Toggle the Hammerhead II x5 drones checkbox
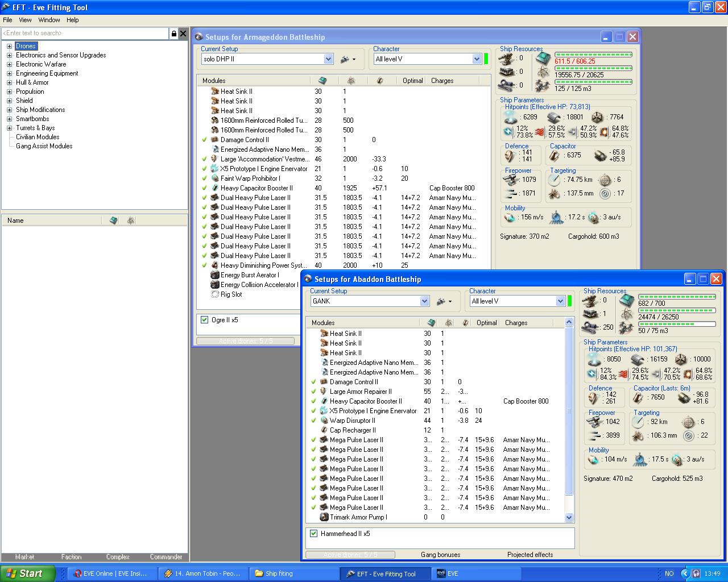728x582 pixels. click(313, 534)
